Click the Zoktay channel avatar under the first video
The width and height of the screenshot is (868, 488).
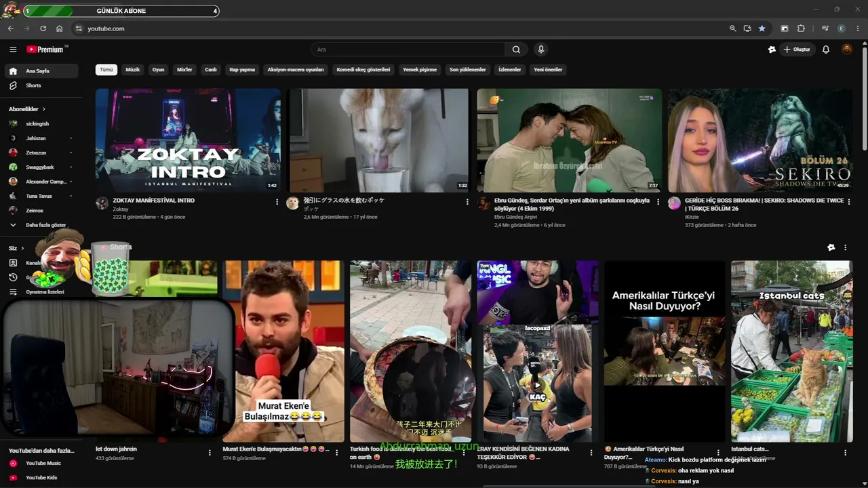[102, 203]
